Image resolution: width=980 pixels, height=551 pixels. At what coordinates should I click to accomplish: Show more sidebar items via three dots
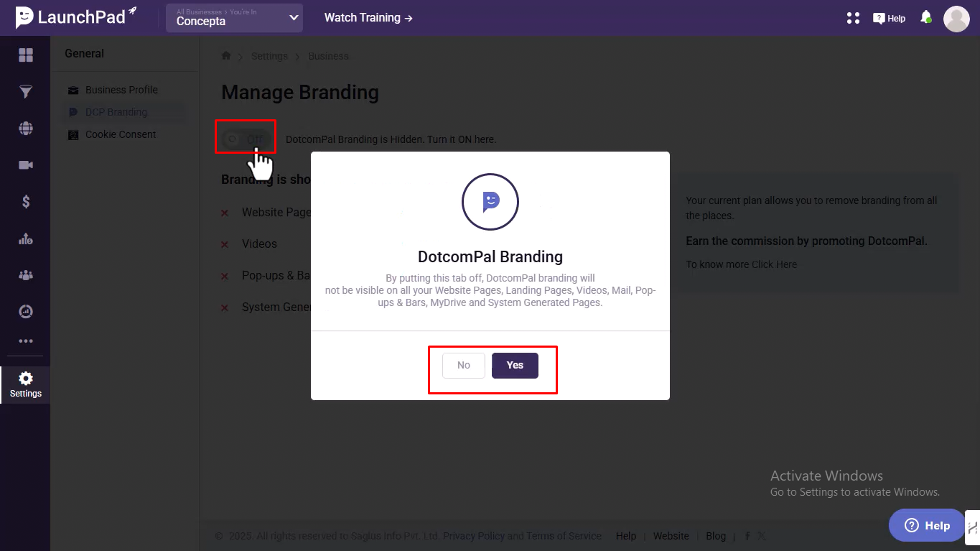coord(26,341)
